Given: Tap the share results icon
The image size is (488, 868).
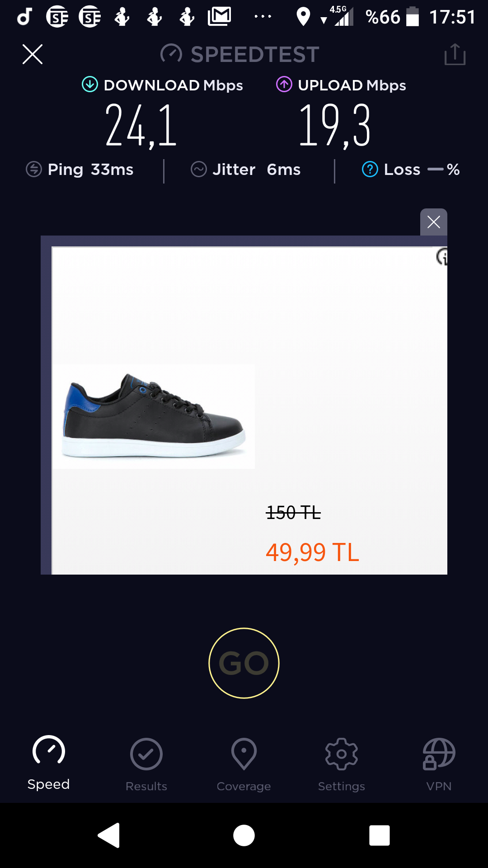Looking at the screenshot, I should pyautogui.click(x=455, y=54).
